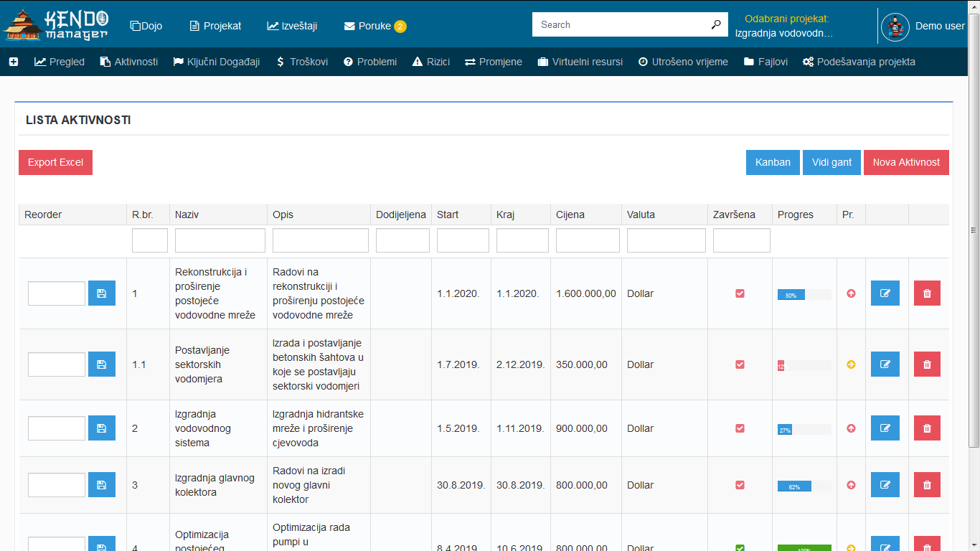This screenshot has width=980, height=551.
Task: Open the Problemi tab
Action: pyautogui.click(x=370, y=62)
